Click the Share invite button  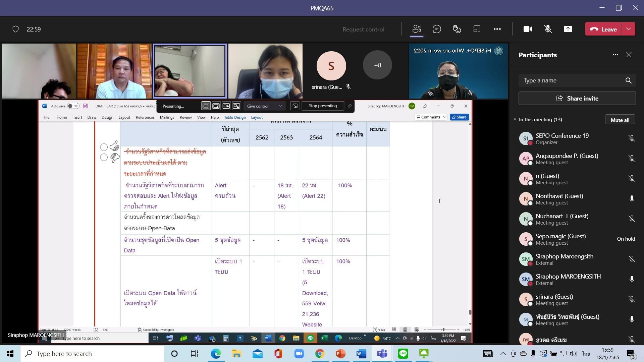577,99
